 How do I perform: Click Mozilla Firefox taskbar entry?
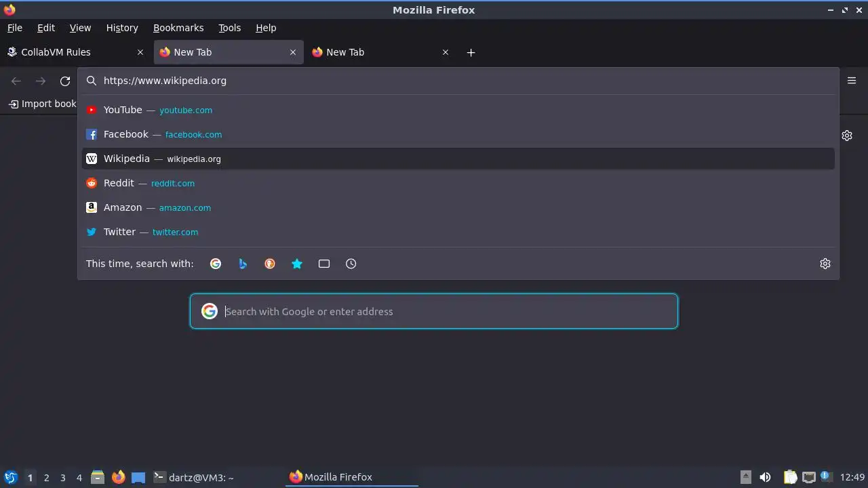353,477
